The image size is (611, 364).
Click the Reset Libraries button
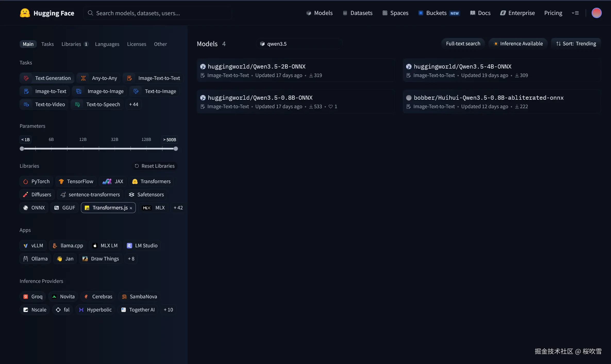[x=155, y=166]
